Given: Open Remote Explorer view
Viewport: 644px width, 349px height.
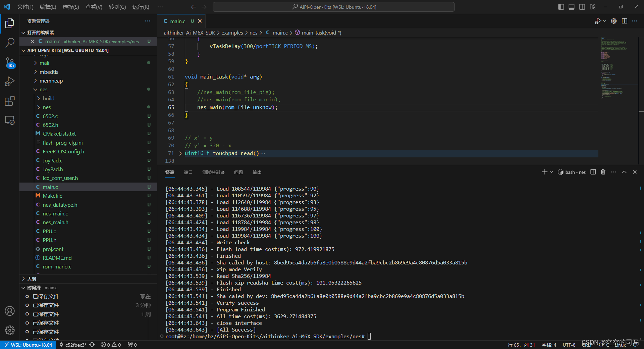Looking at the screenshot, I should 10,120.
